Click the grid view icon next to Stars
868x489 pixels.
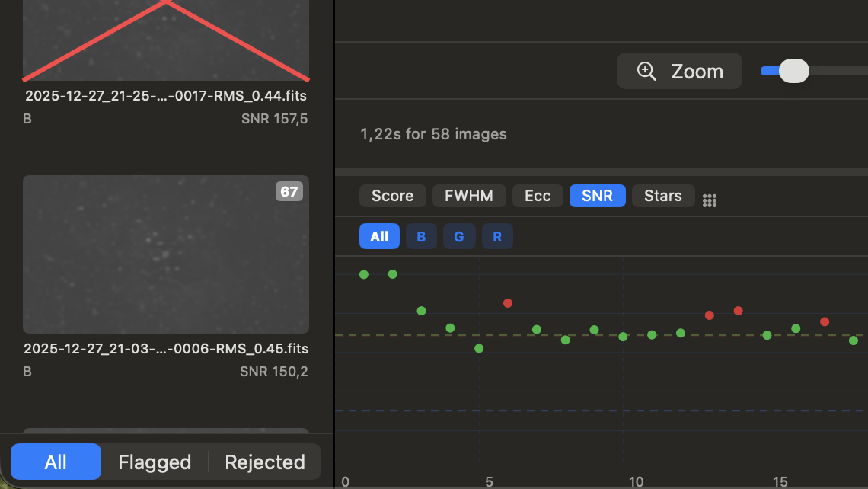coord(709,200)
